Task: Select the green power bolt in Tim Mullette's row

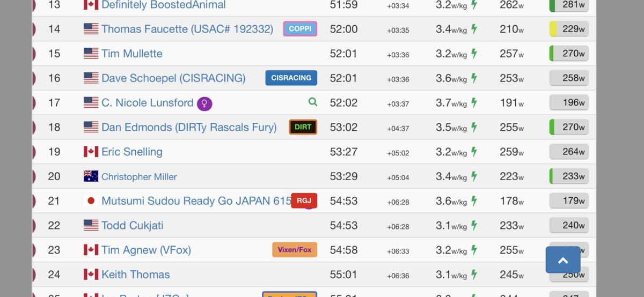Action: (474, 54)
